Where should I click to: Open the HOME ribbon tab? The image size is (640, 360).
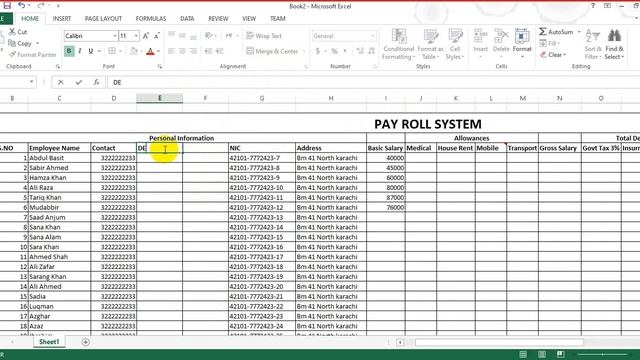[x=30, y=19]
